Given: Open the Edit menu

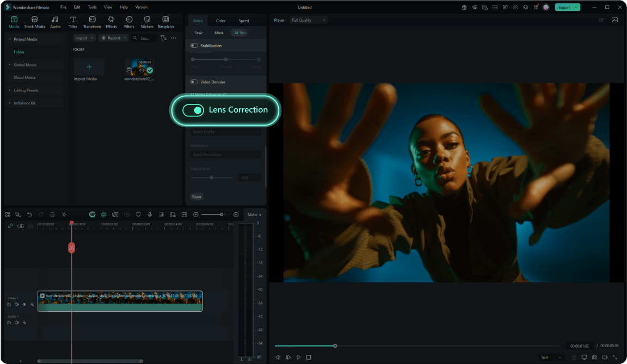Looking at the screenshot, I should point(77,7).
